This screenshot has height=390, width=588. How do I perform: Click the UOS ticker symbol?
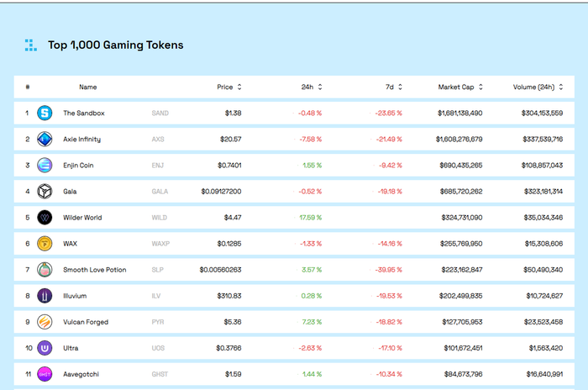click(158, 348)
